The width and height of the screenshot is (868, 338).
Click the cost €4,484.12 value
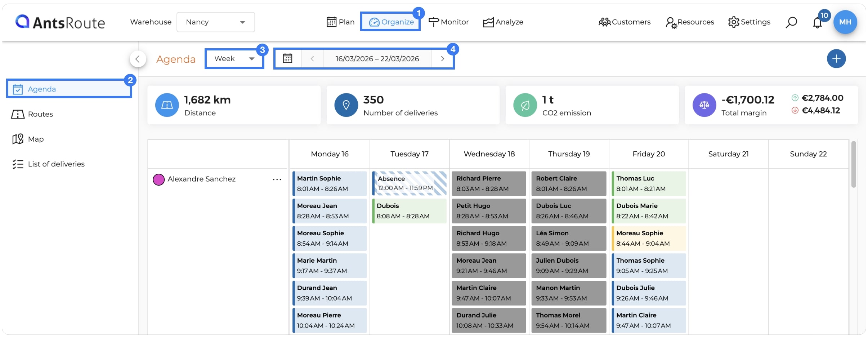click(x=821, y=110)
